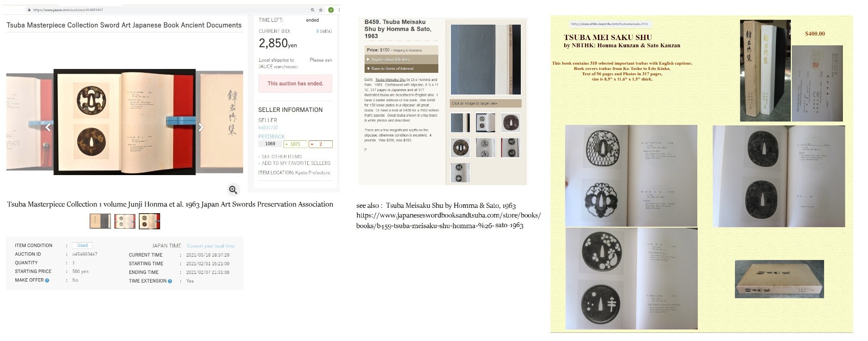The image size is (868, 341).
Task: Click the Make Offer help question icon
Action: (47, 280)
